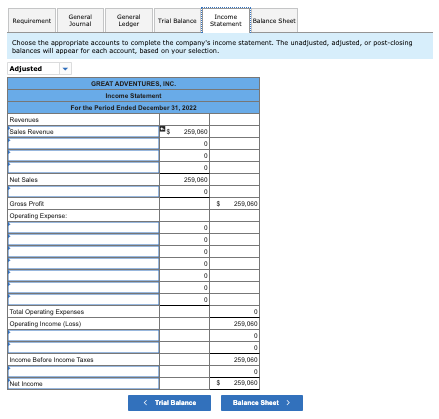Click the Income Statement title in table header
Viewport: 439px width, 419px height.
click(x=133, y=96)
